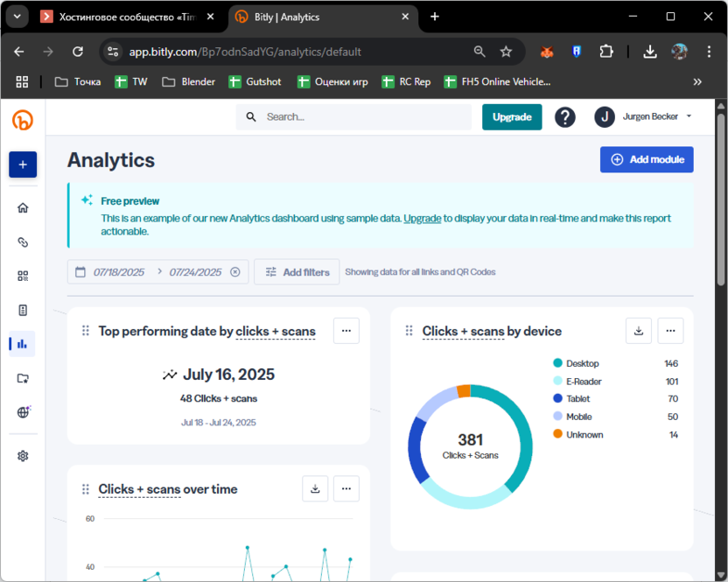Open more options for Top performing date

point(346,331)
